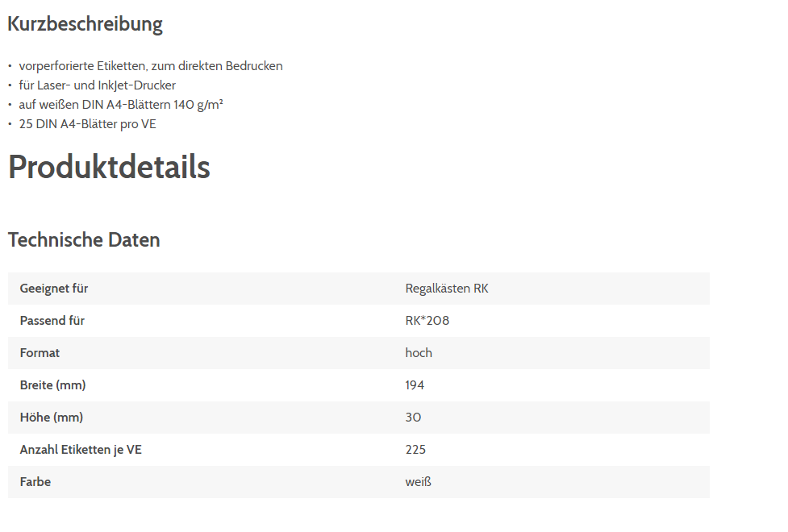Click the 'Regalkästen RK' value
This screenshot has width=788, height=532.
[x=447, y=289]
